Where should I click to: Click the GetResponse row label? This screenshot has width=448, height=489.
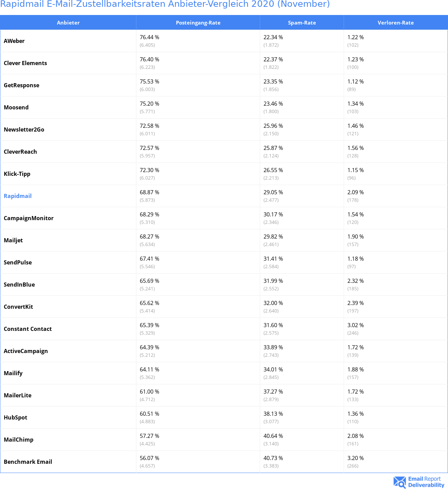point(21,85)
